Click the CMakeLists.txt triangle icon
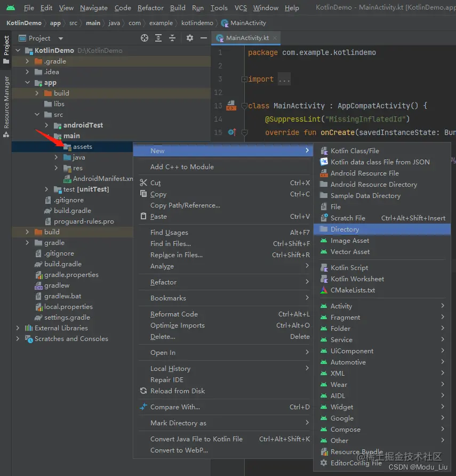The image size is (456, 476). coord(324,290)
